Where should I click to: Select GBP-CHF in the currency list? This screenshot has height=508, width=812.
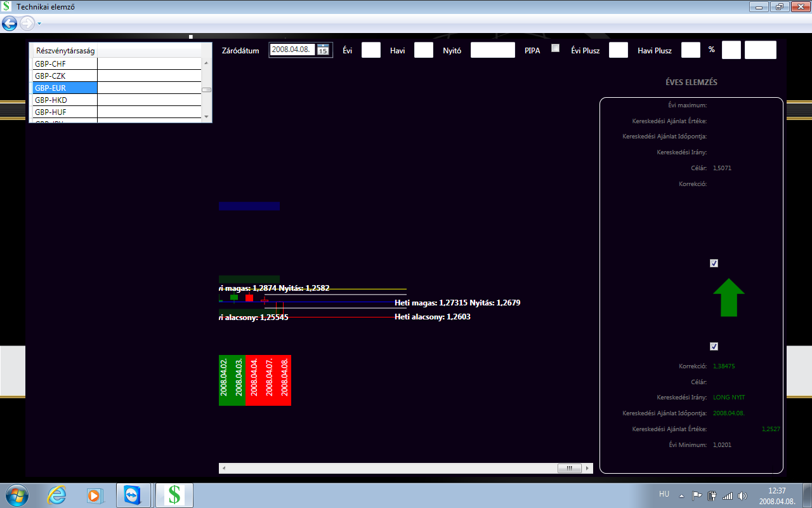click(x=65, y=64)
